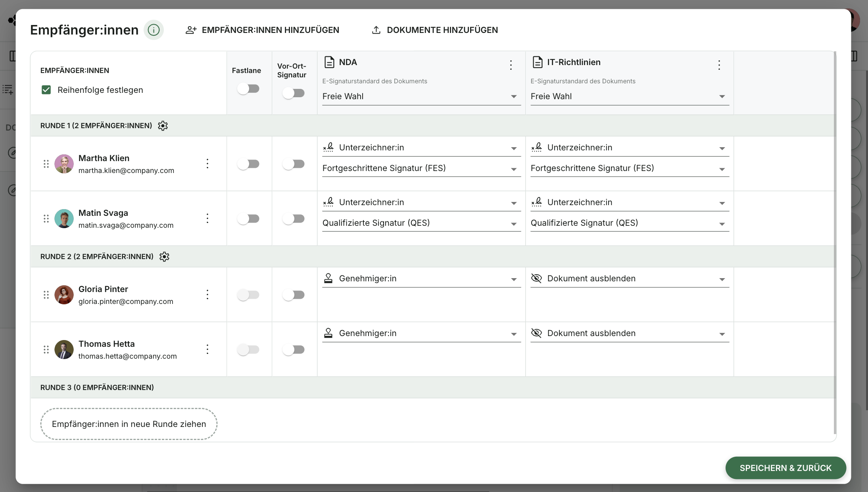Open Martha Klien's NDA role dropdown
This screenshot has height=492, width=868.
421,148
